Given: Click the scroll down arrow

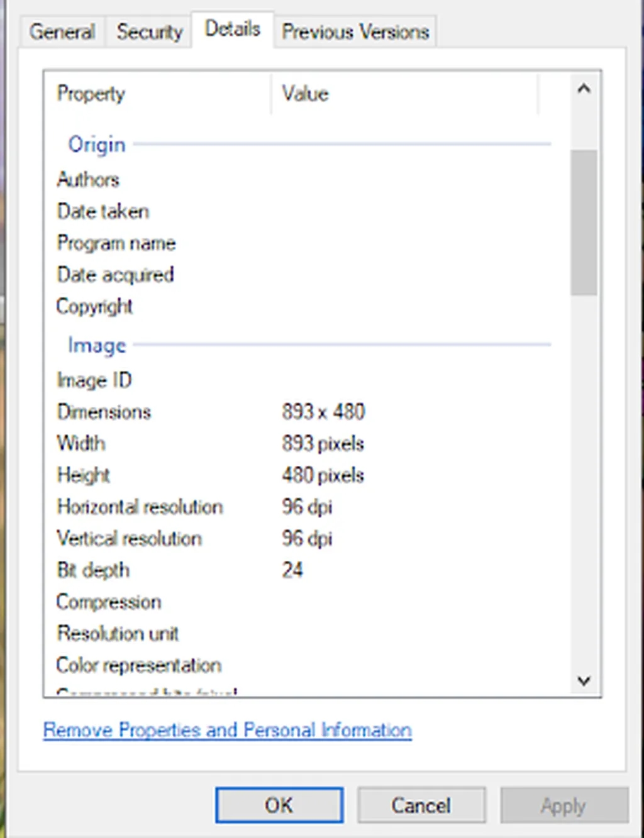Looking at the screenshot, I should pos(584,681).
